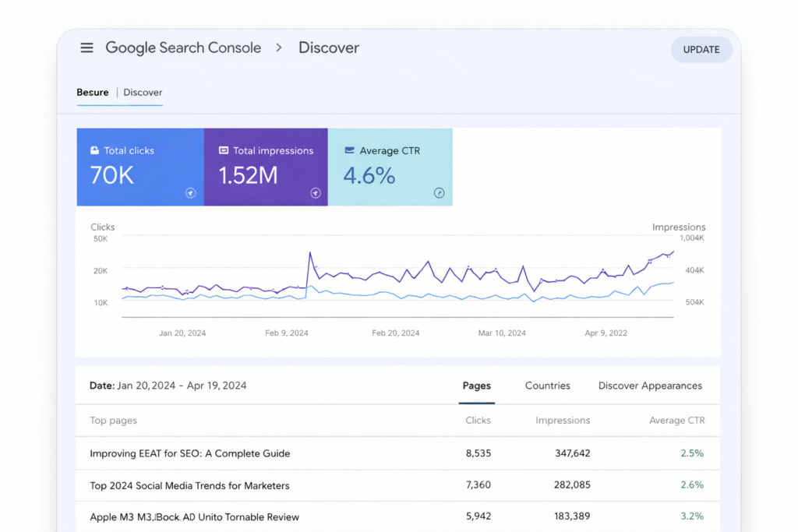Click the round icon in Total impressions card
The width and height of the screenshot is (798, 532).
(315, 193)
